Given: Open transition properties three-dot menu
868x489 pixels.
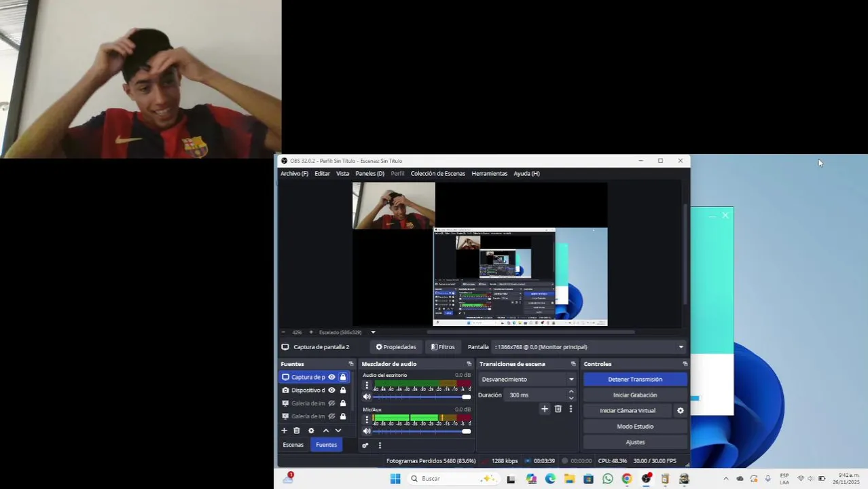Looking at the screenshot, I should click(x=571, y=409).
